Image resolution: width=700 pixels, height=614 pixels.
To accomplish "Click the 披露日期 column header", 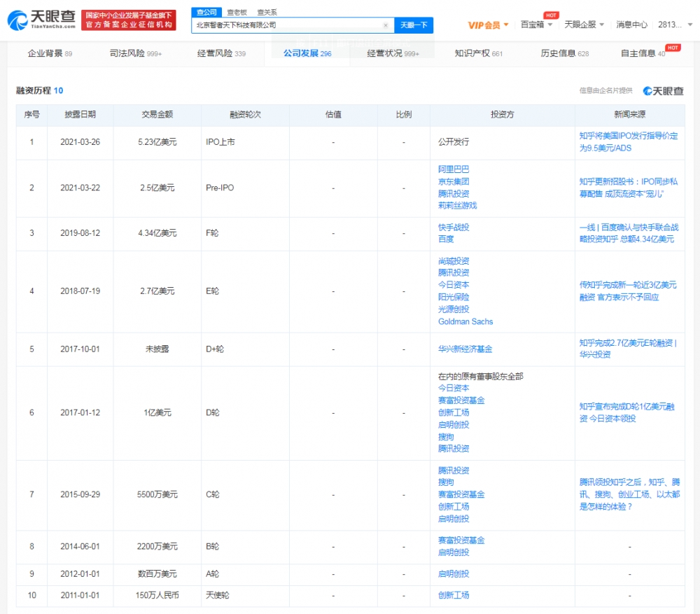I will click(x=80, y=115).
